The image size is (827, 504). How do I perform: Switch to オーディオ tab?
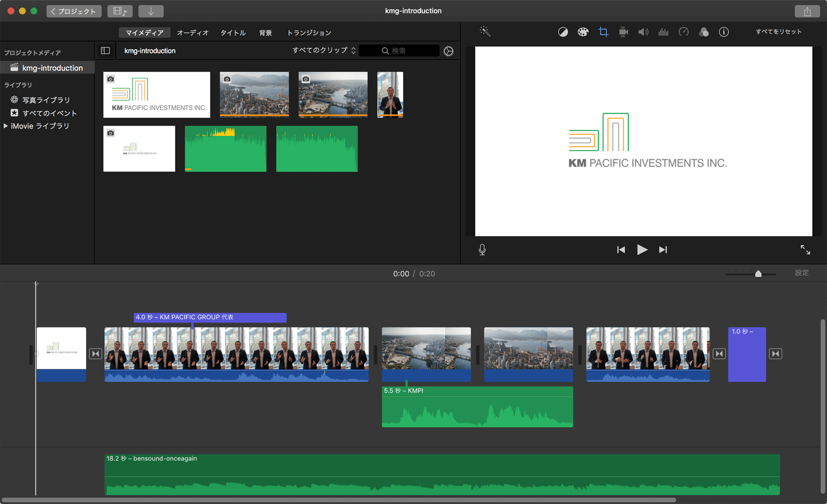tap(192, 33)
